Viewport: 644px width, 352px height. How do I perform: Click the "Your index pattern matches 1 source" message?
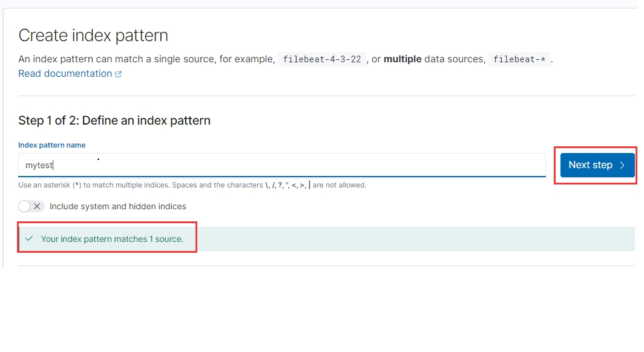pos(112,239)
